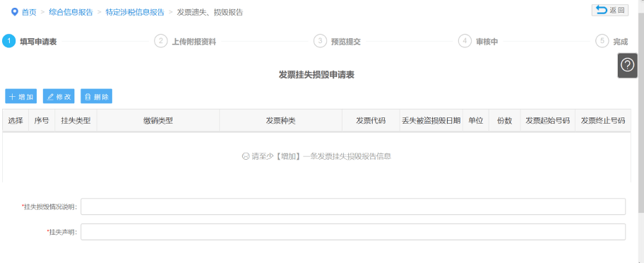Click the 发票种类 column header

click(281, 120)
